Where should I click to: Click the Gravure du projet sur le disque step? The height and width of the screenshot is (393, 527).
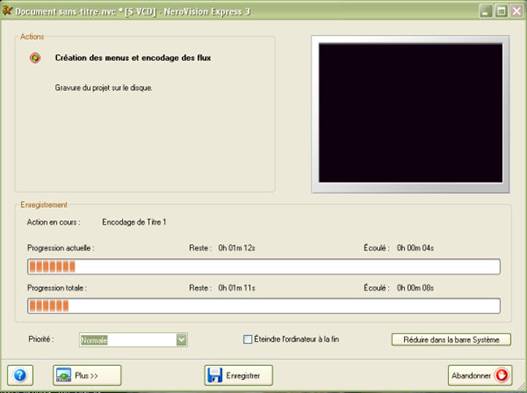click(104, 88)
